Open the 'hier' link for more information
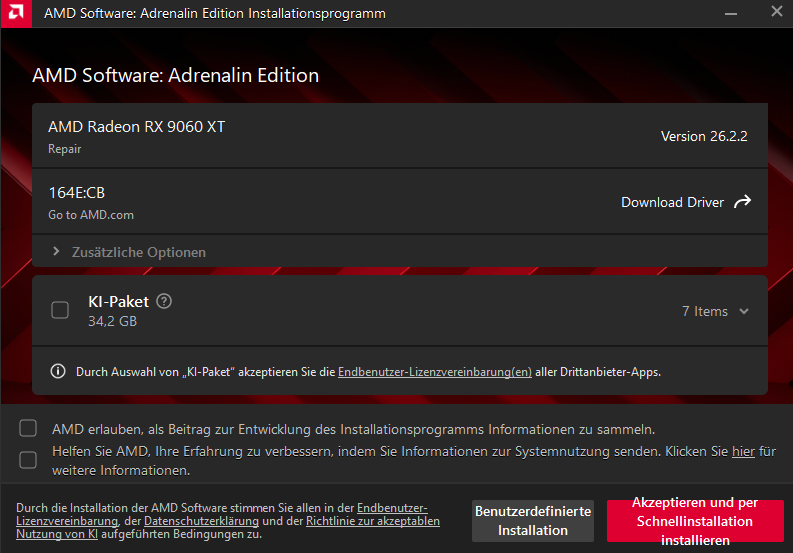Image resolution: width=793 pixels, height=553 pixels. pos(743,451)
